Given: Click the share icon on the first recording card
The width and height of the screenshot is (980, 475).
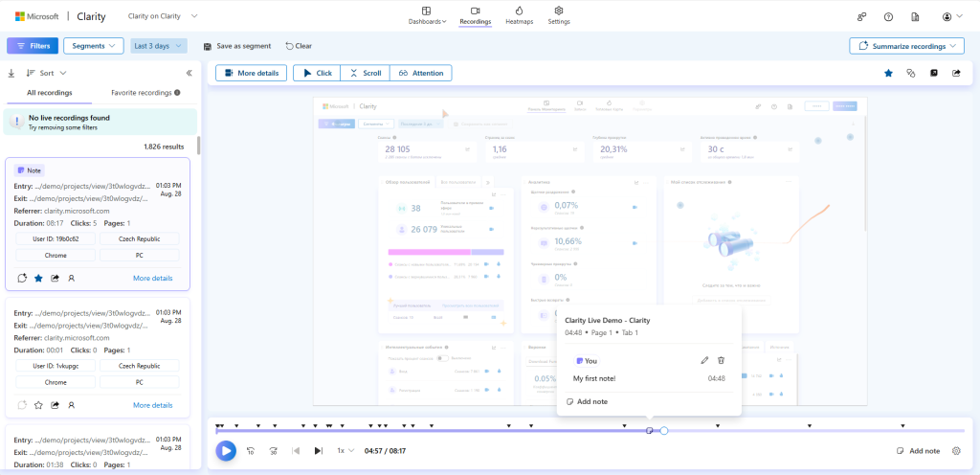Looking at the screenshot, I should click(55, 278).
